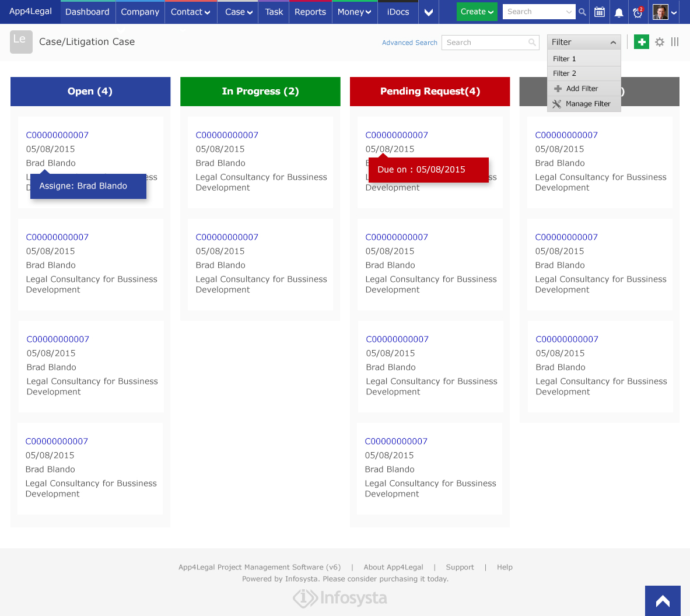
Task: Open the Support footer link
Action: [x=460, y=567]
